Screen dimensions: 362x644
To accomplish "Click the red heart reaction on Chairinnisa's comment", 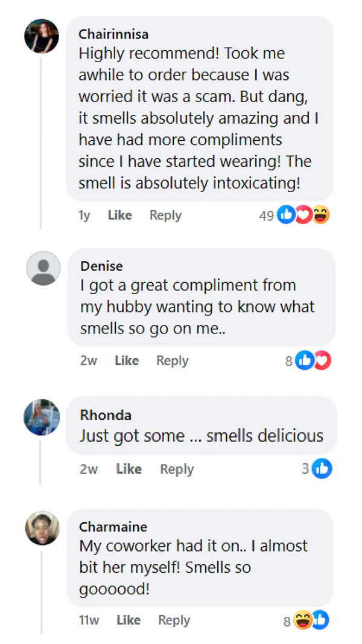I will pos(303,215).
